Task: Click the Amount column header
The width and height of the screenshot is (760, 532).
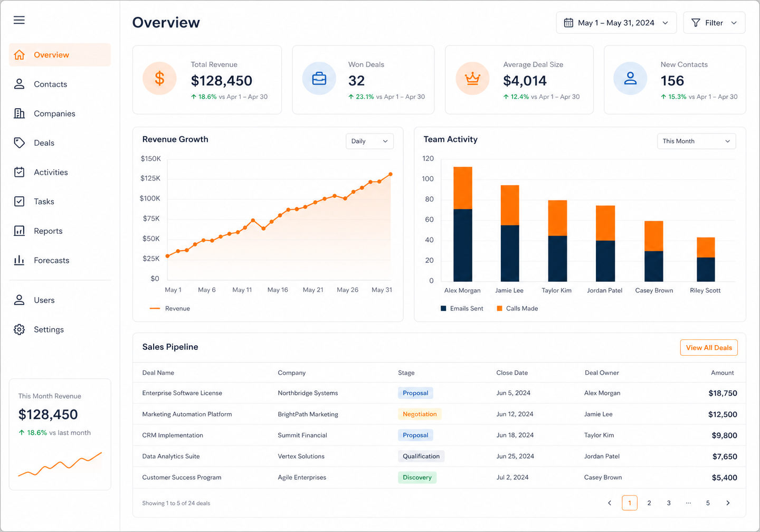Action: pyautogui.click(x=723, y=373)
